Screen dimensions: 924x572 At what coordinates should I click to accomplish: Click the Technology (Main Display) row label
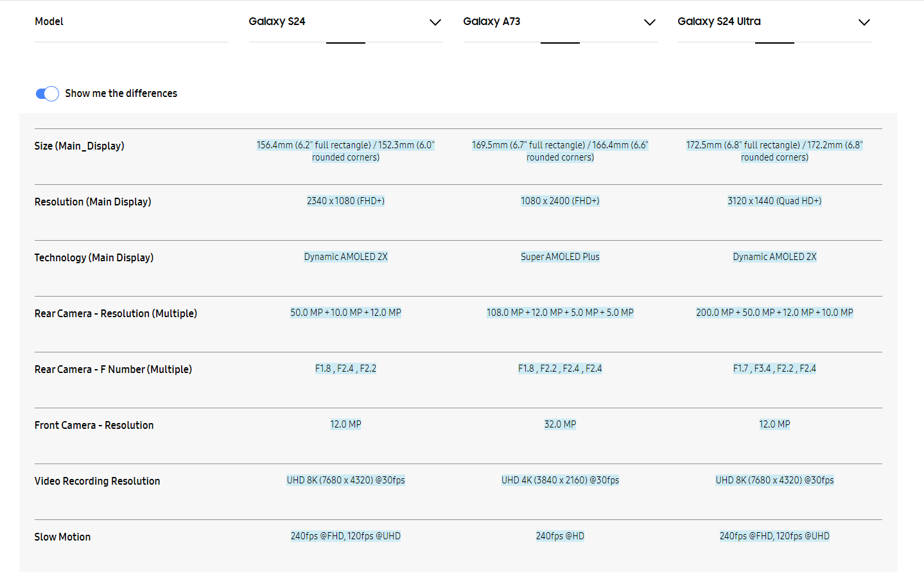point(94,257)
